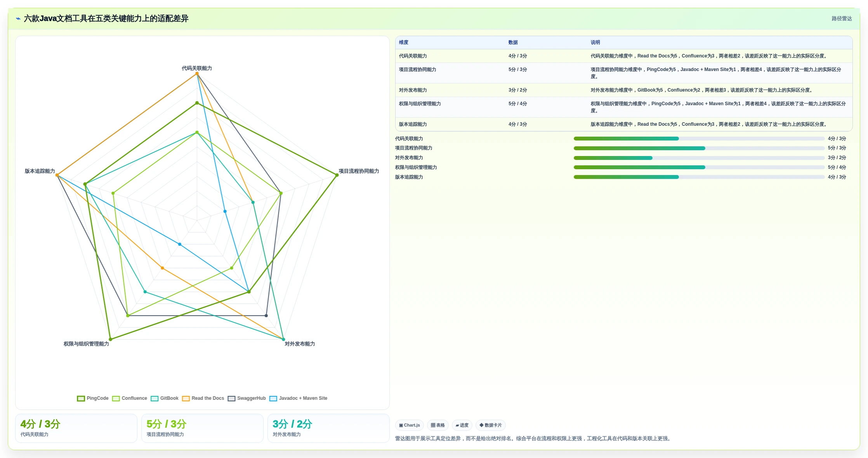Click the 数据卡片 tag chip

point(491,425)
